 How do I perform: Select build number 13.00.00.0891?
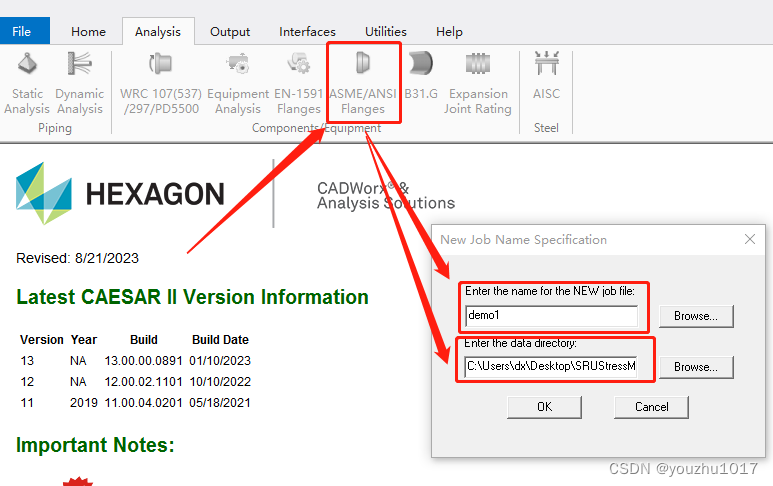pos(143,361)
